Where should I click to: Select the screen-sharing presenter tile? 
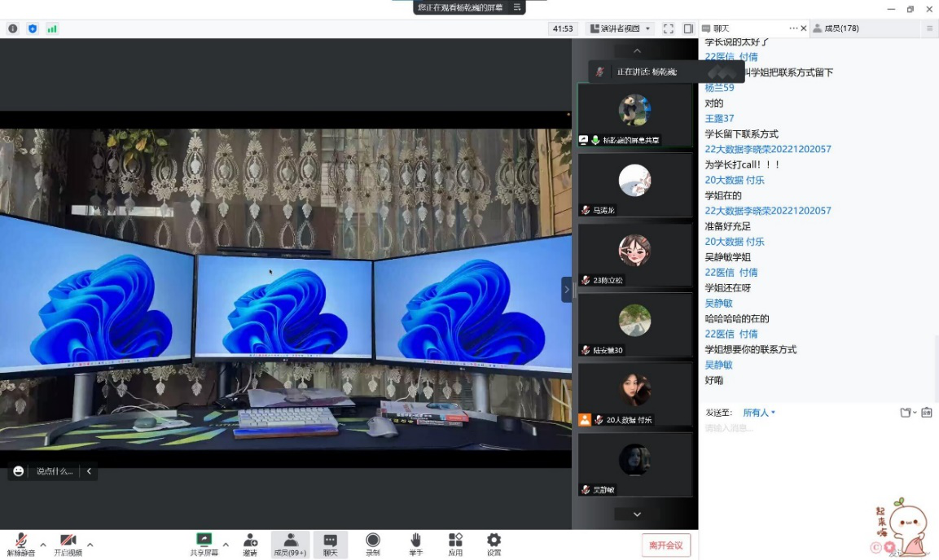pyautogui.click(x=634, y=115)
